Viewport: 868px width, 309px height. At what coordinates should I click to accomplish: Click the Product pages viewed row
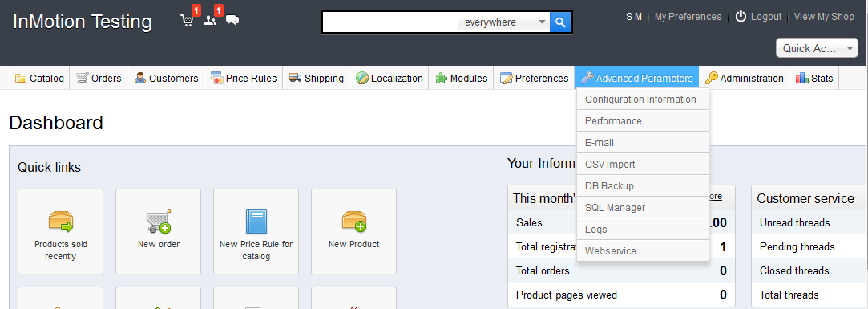point(621,295)
